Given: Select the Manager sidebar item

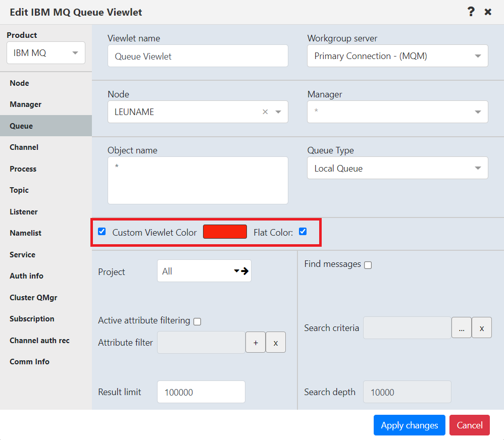Looking at the screenshot, I should [x=46, y=104].
